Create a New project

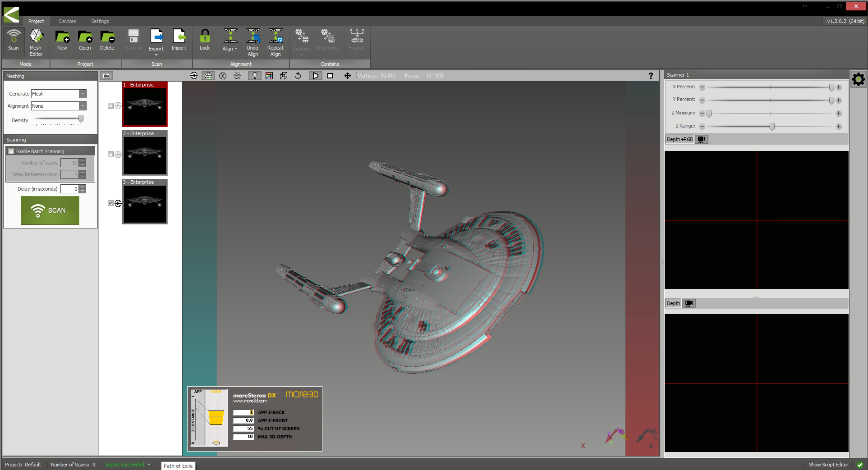click(62, 40)
